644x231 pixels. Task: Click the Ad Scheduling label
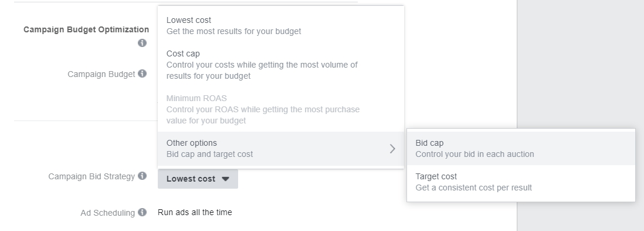click(107, 213)
